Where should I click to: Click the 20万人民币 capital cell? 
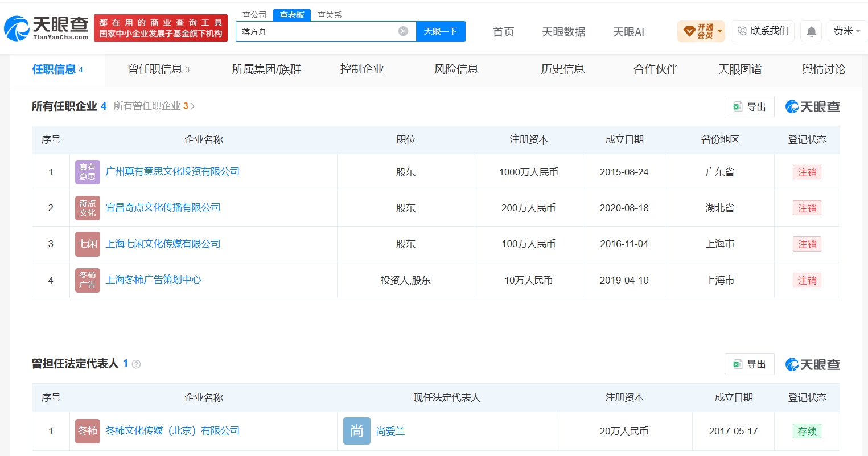624,431
